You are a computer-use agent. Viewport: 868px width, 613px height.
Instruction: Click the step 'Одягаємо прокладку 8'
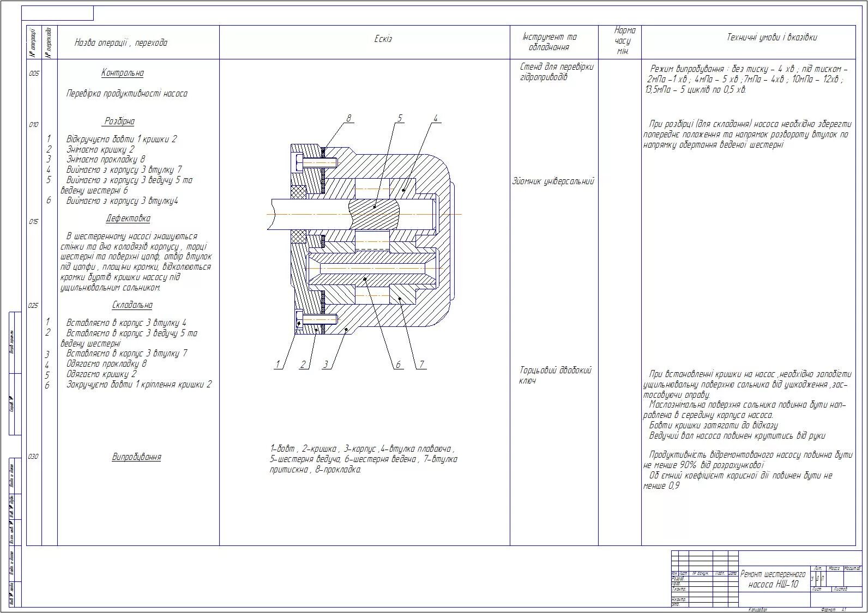point(107,364)
